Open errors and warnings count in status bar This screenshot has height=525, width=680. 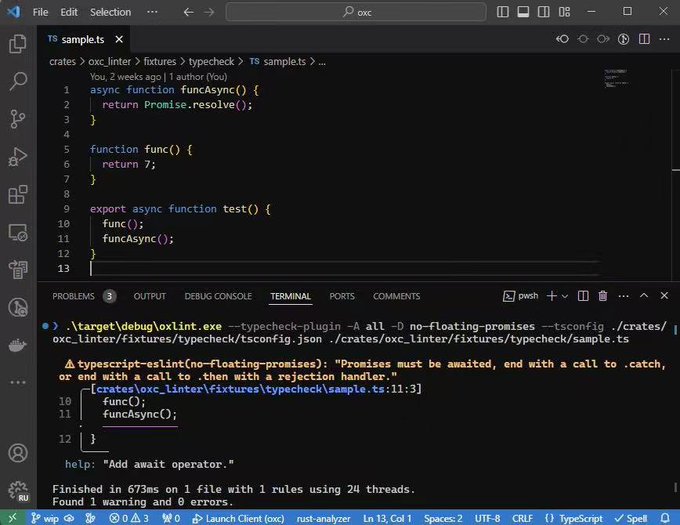click(x=129, y=518)
